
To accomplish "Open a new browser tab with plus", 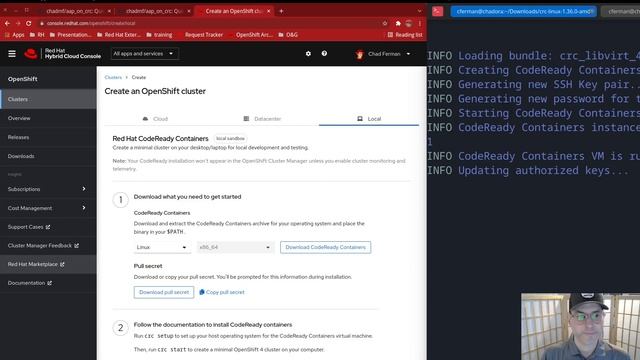I will [x=281, y=11].
